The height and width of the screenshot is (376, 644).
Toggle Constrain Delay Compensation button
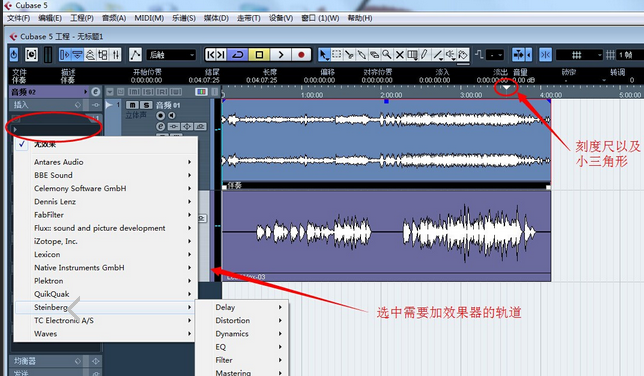point(31,55)
